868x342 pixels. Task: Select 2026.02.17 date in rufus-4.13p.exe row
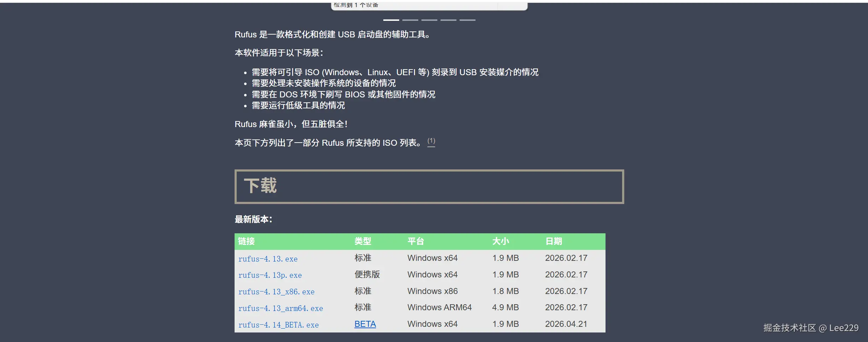point(566,275)
